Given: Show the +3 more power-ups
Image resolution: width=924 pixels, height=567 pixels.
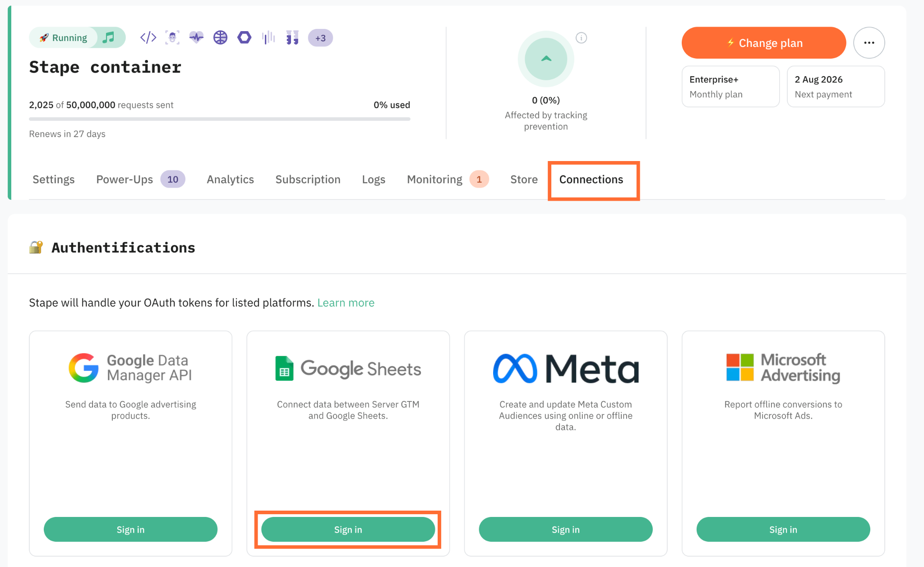Looking at the screenshot, I should [320, 38].
